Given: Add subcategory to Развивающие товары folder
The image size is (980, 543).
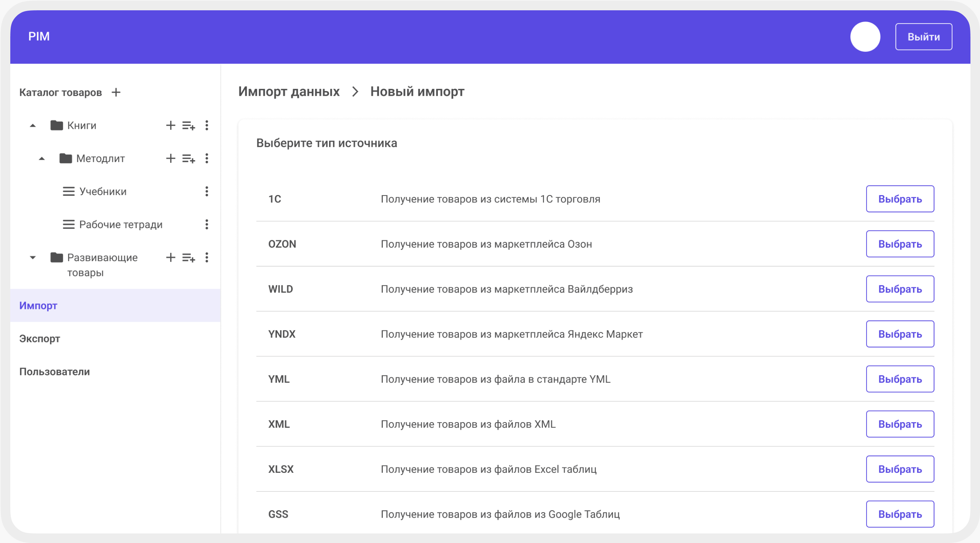Looking at the screenshot, I should (x=170, y=258).
